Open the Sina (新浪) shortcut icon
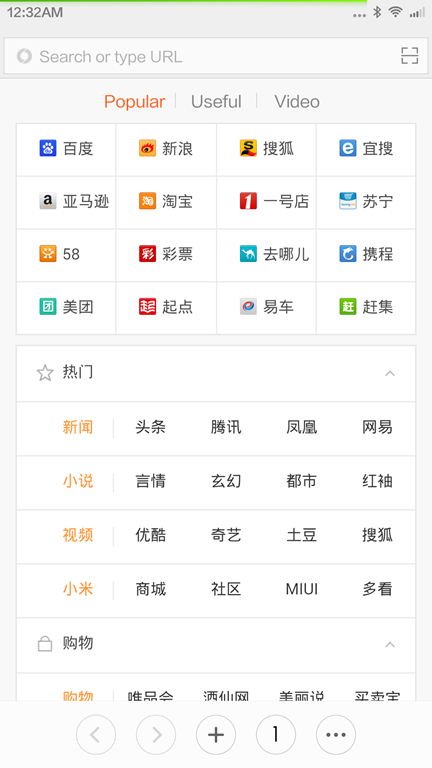 tap(147, 148)
